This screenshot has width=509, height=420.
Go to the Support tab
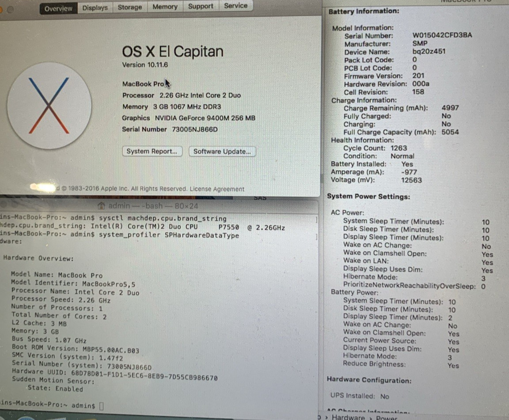point(201,6)
